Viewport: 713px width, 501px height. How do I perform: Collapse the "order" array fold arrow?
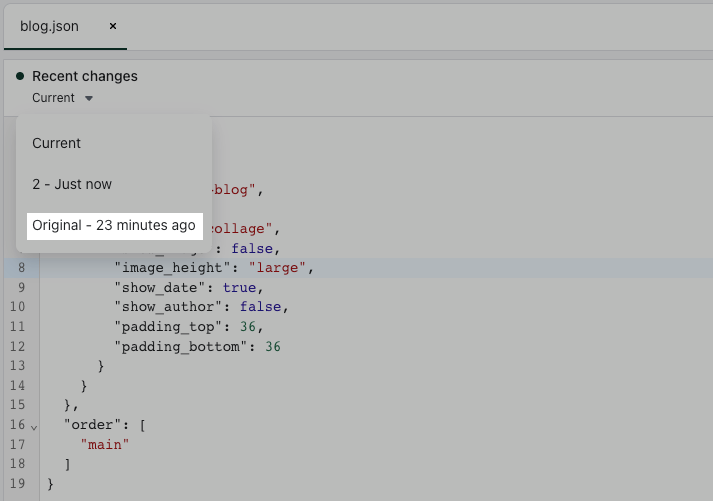pyautogui.click(x=34, y=426)
